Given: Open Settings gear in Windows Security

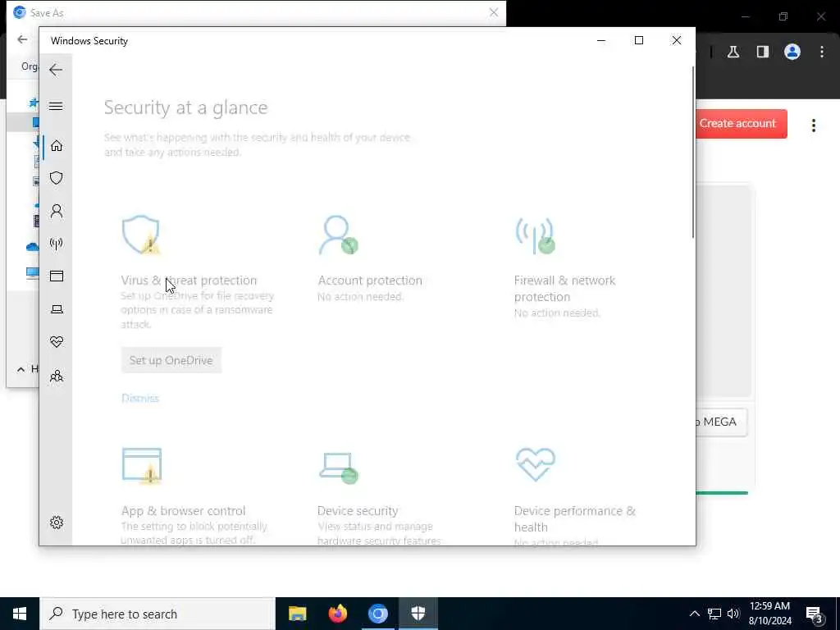Looking at the screenshot, I should (57, 523).
